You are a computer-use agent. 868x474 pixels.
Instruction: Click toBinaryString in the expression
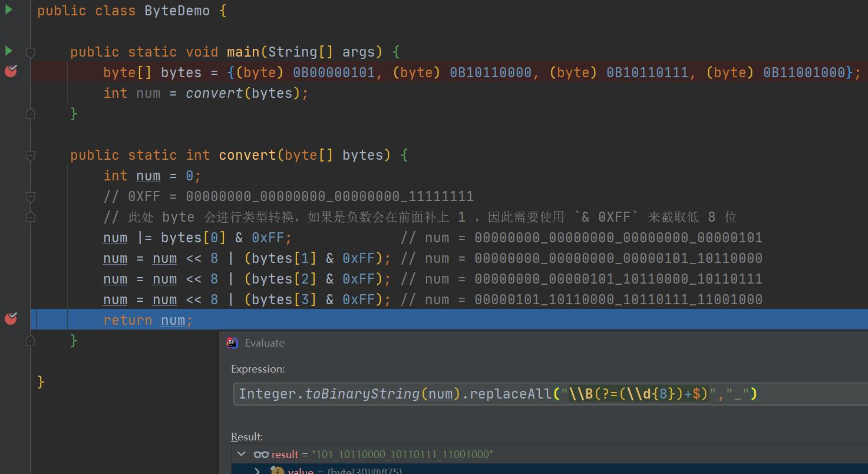click(362, 394)
